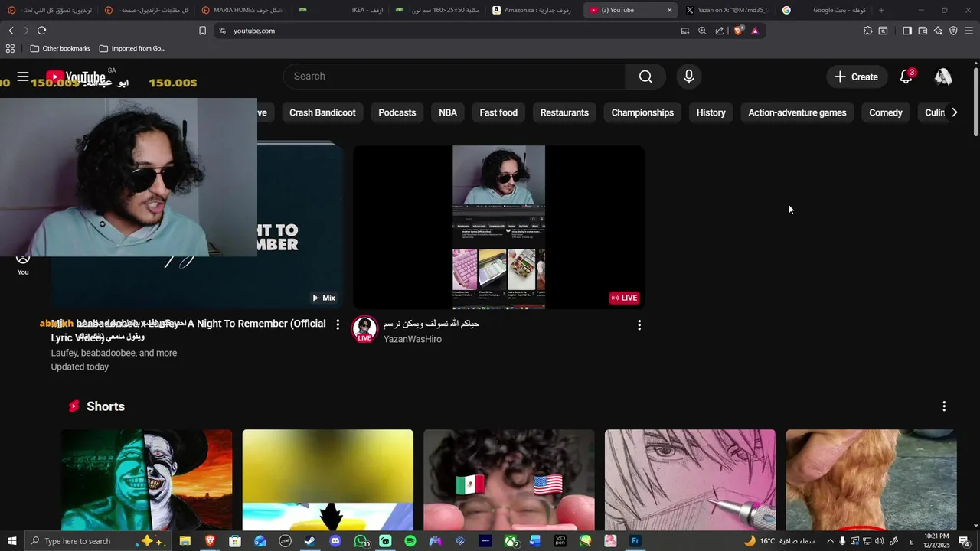Screen dimensions: 980x551
Task: Switch to the Amazon.sa browser tab
Action: tap(532, 10)
